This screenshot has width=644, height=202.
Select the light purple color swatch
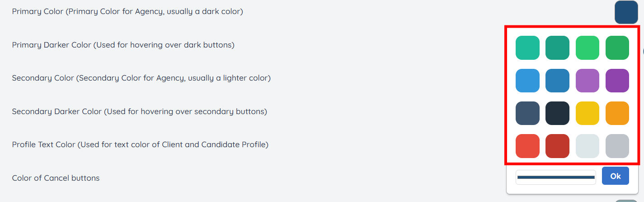click(x=587, y=81)
